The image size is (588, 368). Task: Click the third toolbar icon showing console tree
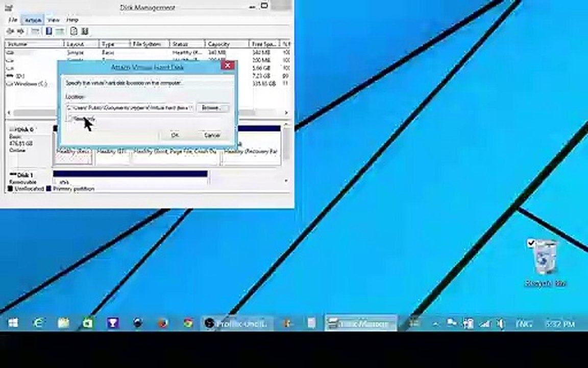(x=35, y=31)
